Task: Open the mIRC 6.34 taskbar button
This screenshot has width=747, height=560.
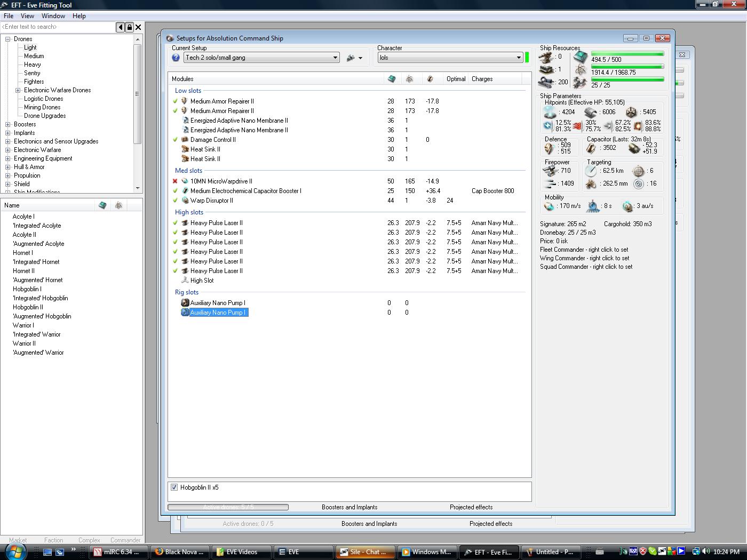Action: (119, 552)
